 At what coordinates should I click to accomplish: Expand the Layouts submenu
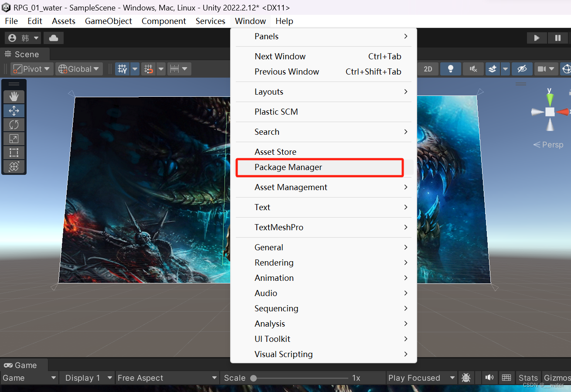tap(323, 92)
